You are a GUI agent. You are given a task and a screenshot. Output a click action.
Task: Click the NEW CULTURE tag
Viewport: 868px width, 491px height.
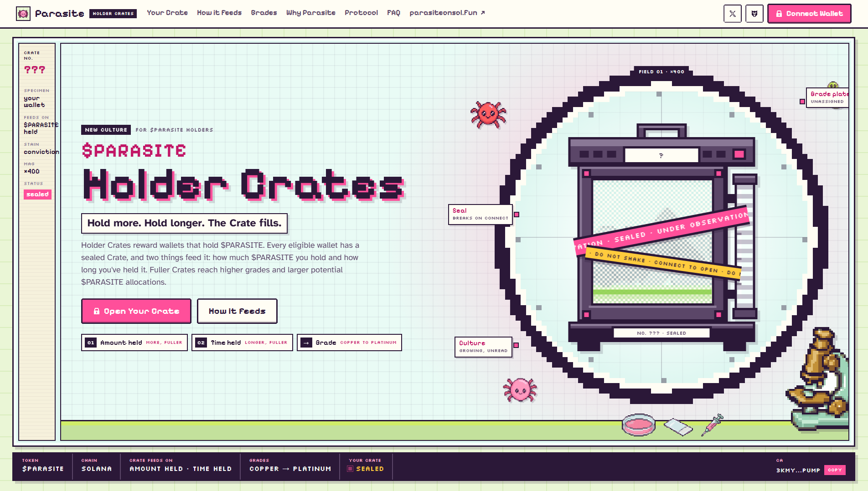click(106, 130)
